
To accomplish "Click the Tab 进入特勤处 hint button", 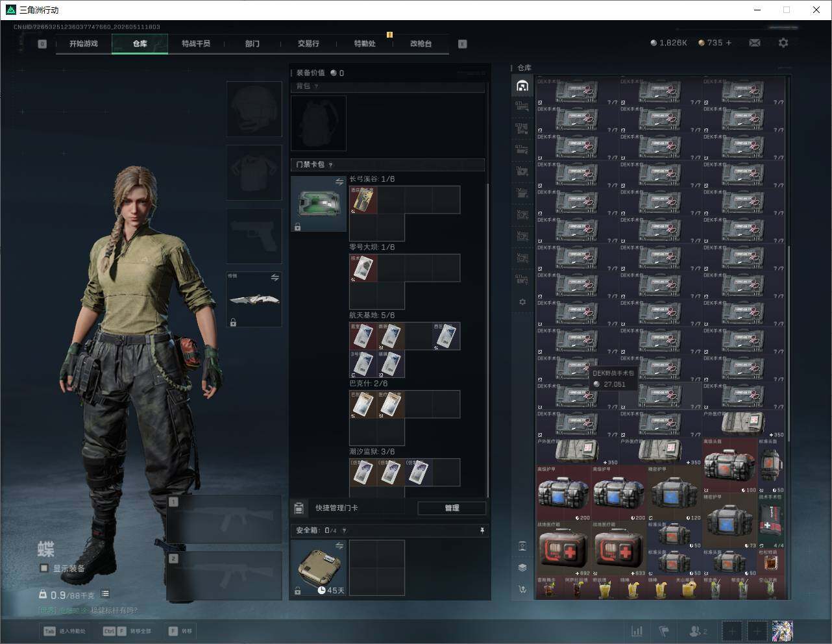I will coord(64,631).
